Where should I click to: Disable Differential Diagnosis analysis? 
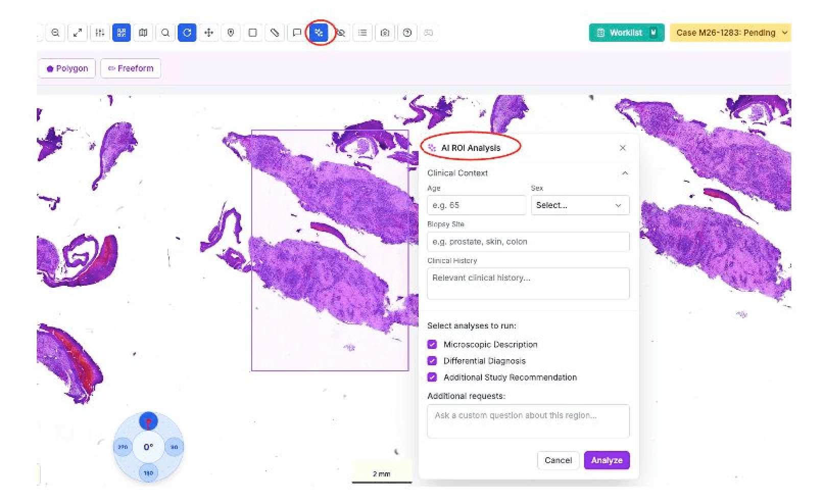[x=432, y=361]
